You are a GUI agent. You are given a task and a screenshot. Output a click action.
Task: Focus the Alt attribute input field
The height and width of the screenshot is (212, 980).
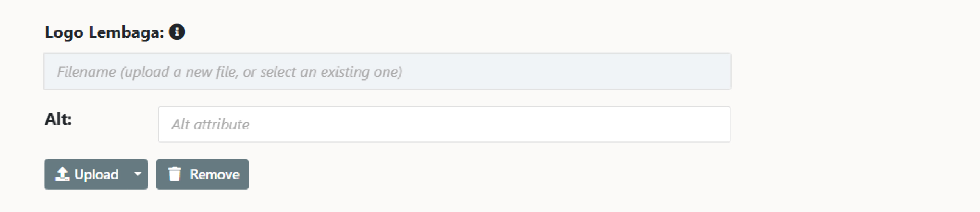(x=444, y=125)
